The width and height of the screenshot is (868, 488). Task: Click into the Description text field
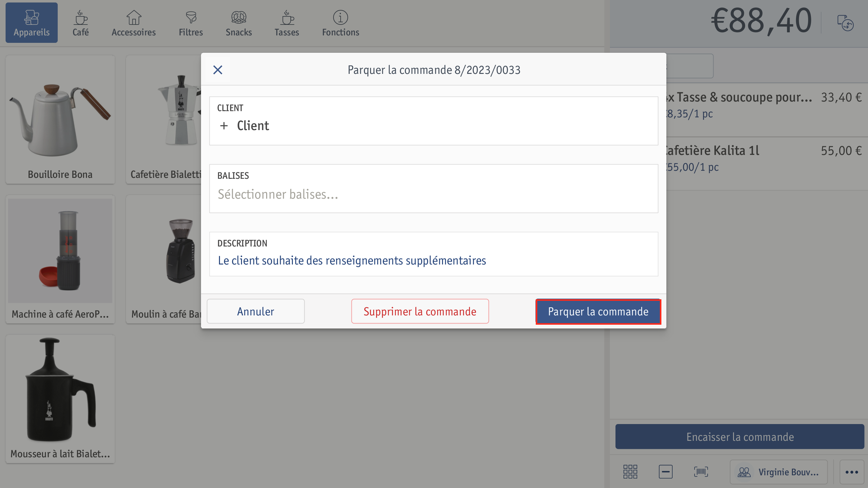433,254
